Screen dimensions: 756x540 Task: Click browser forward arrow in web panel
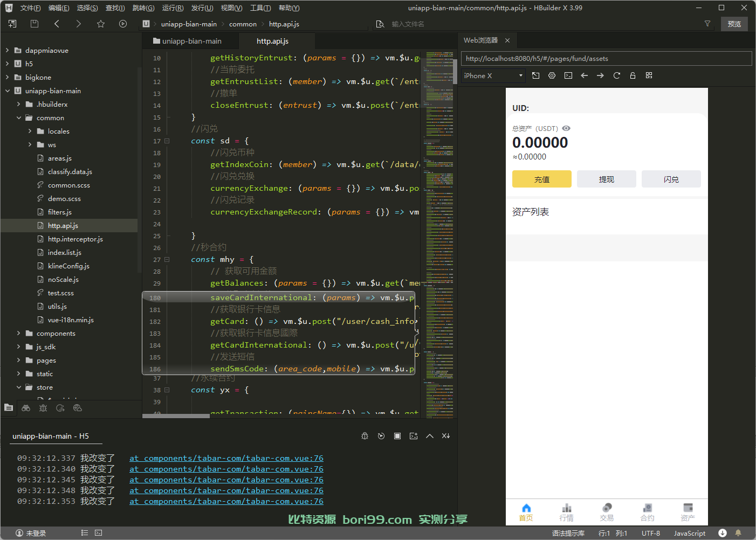click(600, 75)
